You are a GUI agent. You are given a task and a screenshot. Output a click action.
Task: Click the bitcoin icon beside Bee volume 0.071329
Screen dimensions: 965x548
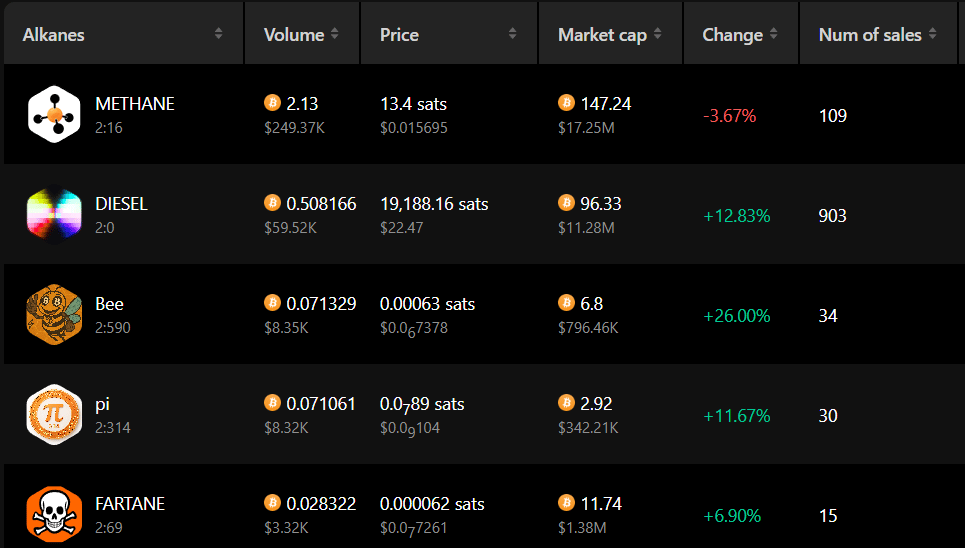tap(272, 303)
